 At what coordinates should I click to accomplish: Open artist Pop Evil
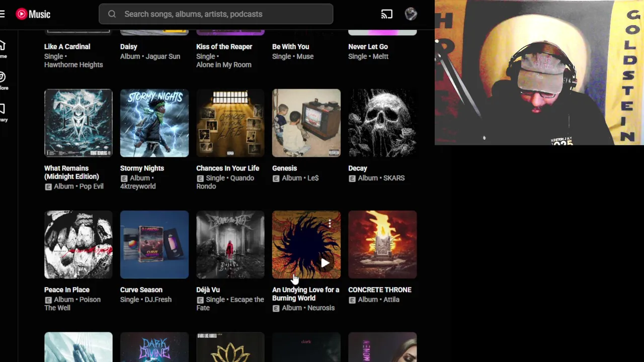click(91, 186)
